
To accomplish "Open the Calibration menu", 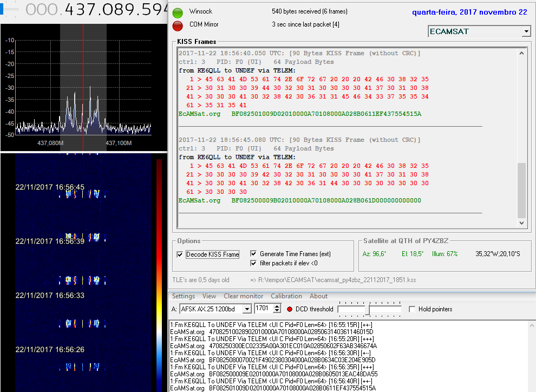I will [286, 296].
